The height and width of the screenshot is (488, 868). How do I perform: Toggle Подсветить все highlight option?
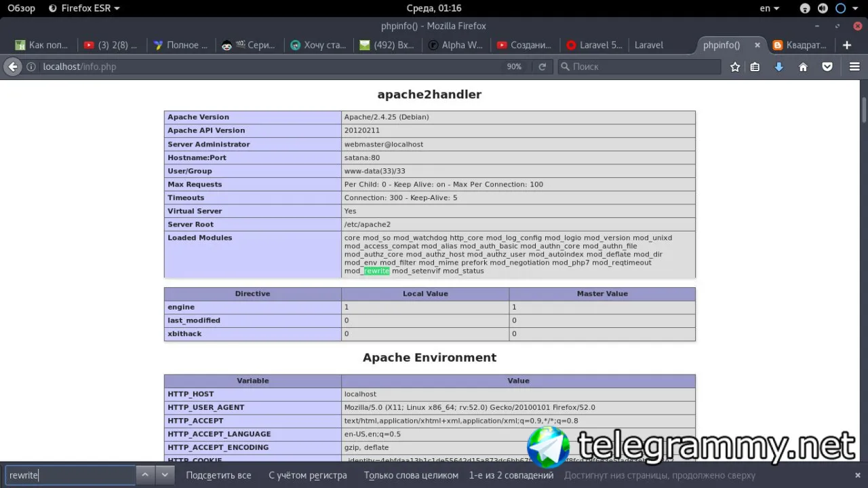[x=218, y=475]
